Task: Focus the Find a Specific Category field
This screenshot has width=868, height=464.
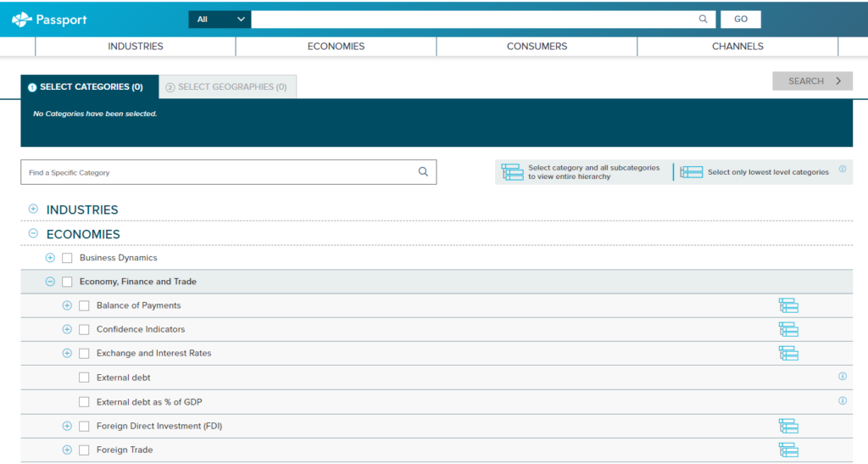Action: point(220,172)
